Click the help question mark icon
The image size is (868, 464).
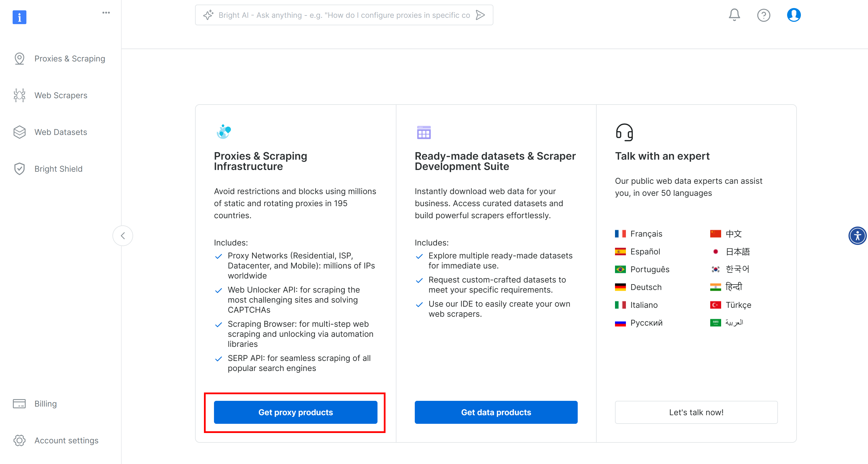pyautogui.click(x=764, y=15)
